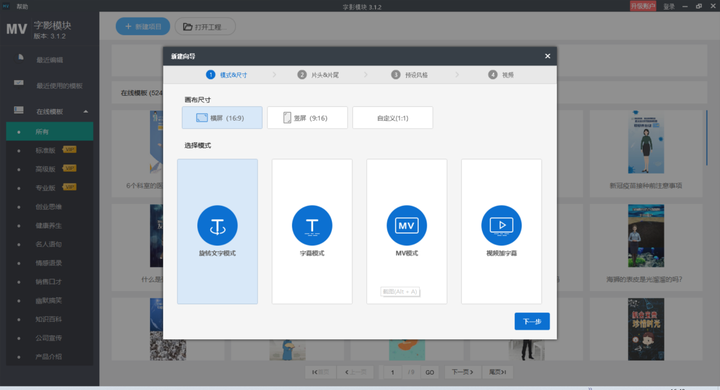Close the new project wizard dialog
Image resolution: width=720 pixels, height=390 pixels.
[x=547, y=56]
